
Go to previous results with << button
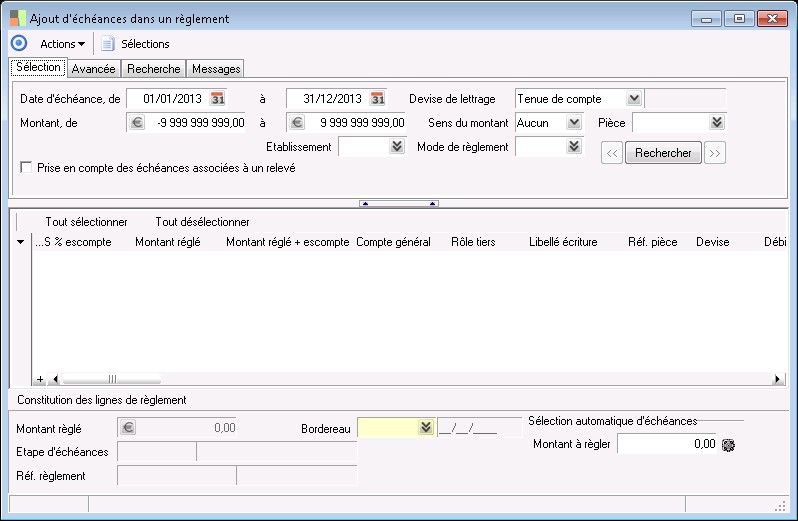coord(611,153)
